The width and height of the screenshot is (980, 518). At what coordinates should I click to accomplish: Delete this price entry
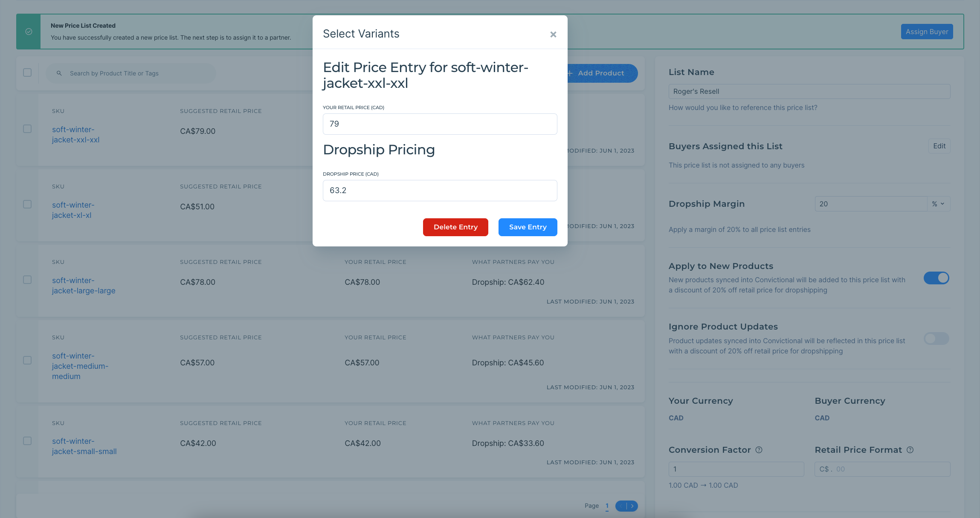455,227
